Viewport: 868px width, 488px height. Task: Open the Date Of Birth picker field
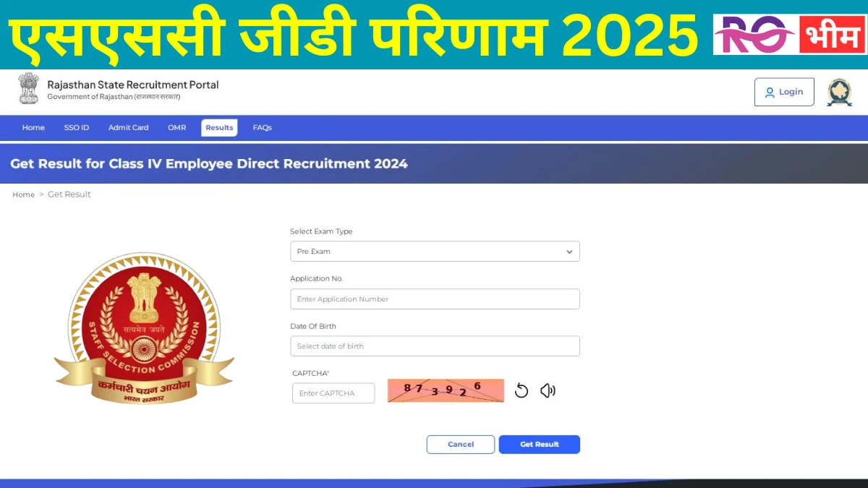click(x=435, y=346)
